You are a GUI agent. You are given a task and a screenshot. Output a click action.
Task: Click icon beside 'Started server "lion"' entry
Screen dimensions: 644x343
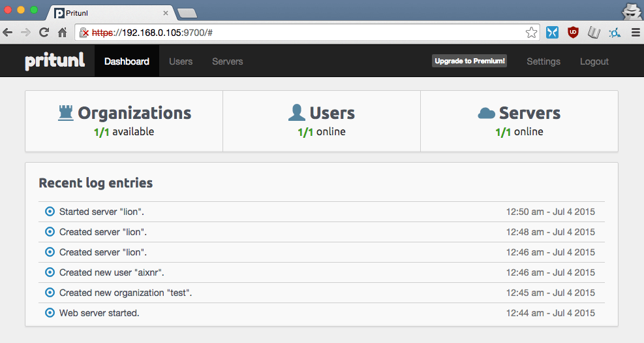(x=50, y=212)
